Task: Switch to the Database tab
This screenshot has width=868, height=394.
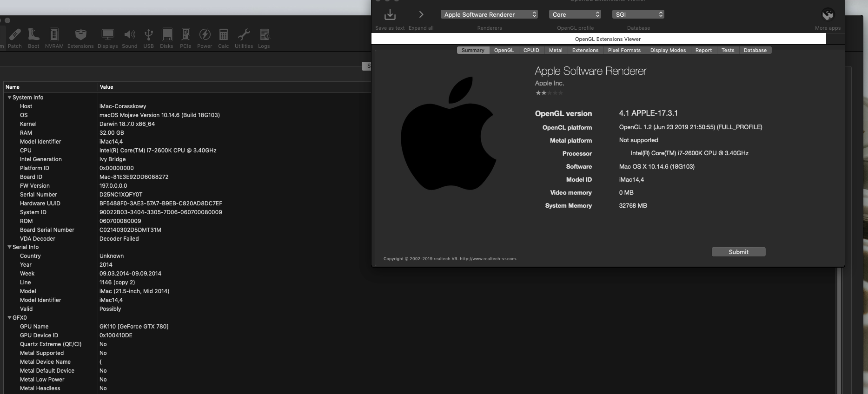Action: [x=755, y=50]
